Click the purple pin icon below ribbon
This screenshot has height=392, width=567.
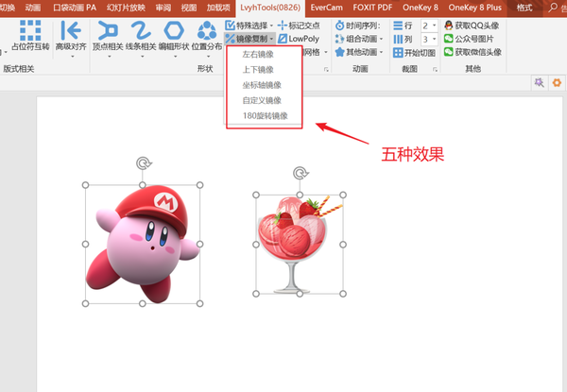tap(540, 83)
